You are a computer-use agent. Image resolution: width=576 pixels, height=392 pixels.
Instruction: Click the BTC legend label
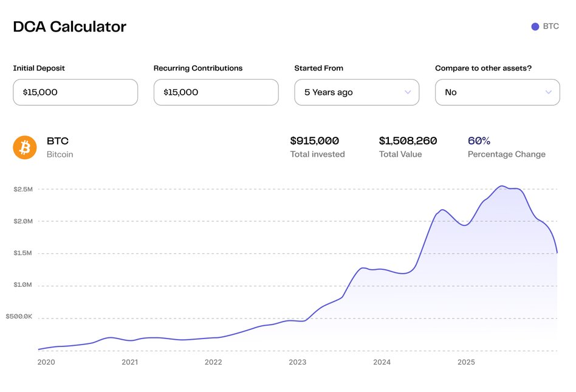click(x=550, y=27)
